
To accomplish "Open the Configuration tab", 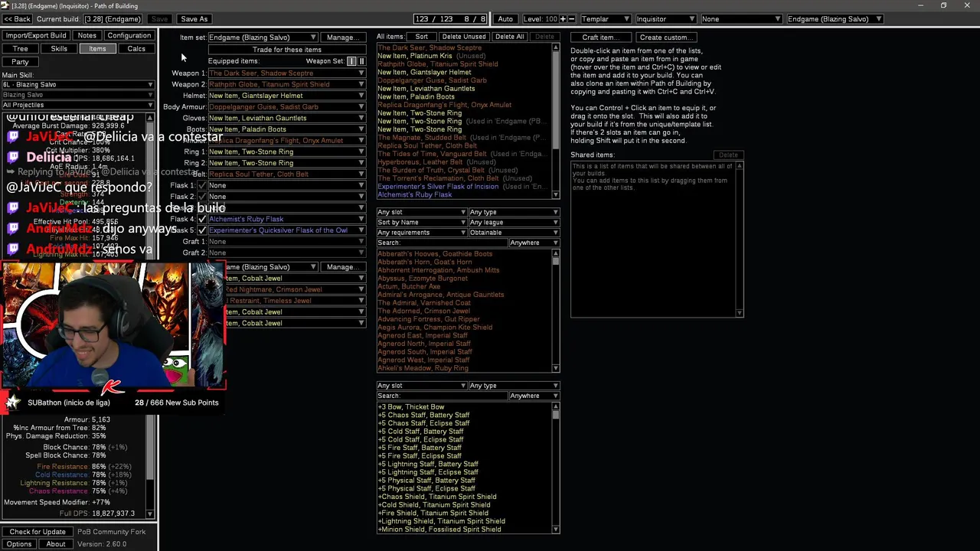I will [x=129, y=36].
